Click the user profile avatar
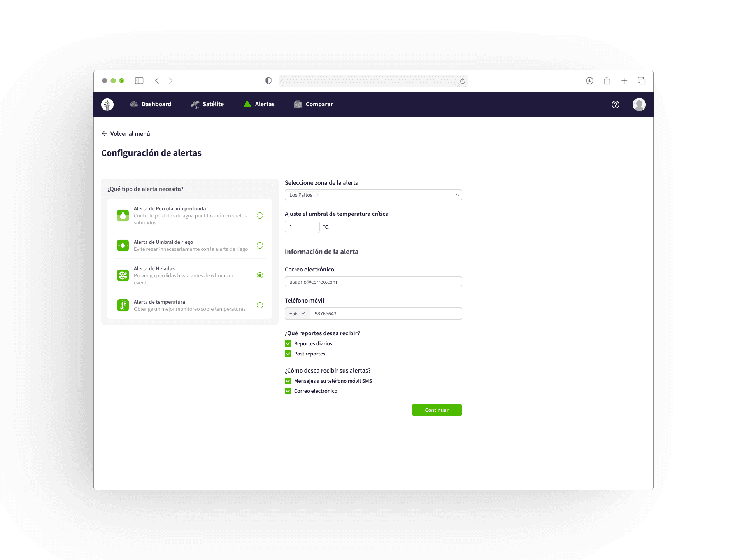 [x=639, y=104]
